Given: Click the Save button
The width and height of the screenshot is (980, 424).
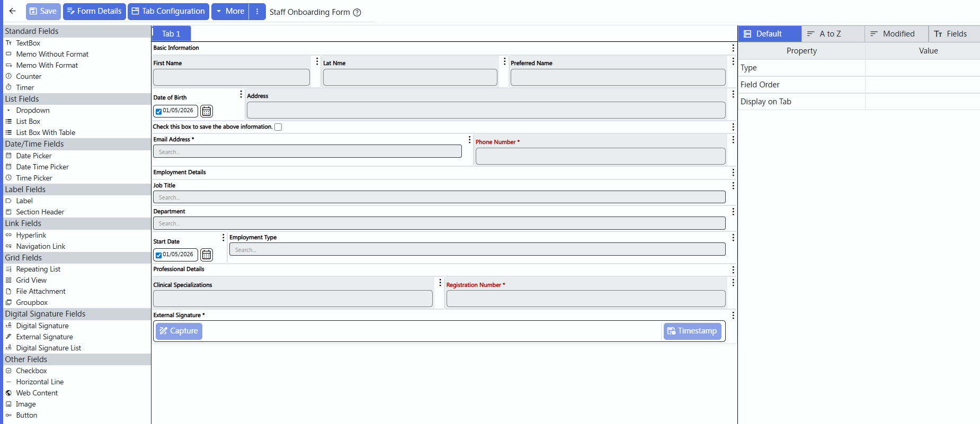Looking at the screenshot, I should 43,11.
